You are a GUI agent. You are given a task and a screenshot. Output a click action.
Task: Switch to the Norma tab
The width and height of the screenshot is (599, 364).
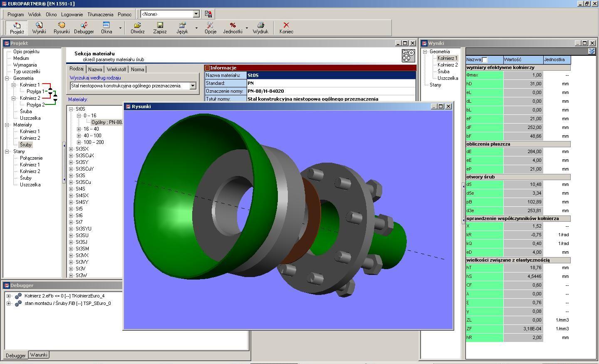tap(138, 69)
